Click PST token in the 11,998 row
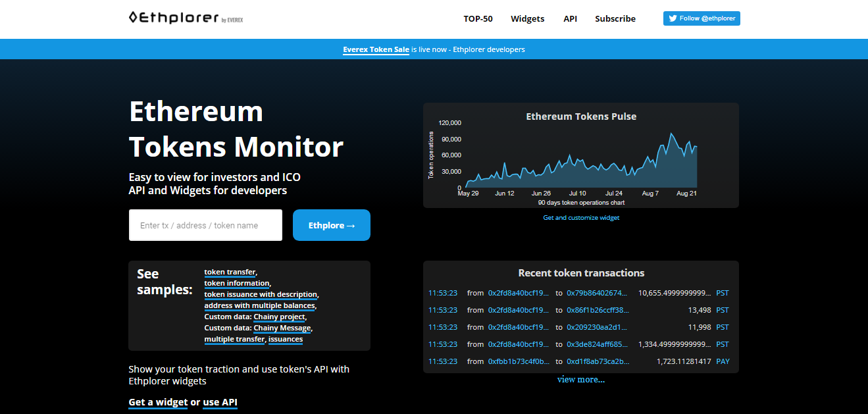Viewport: 868px width, 414px height. pos(723,327)
